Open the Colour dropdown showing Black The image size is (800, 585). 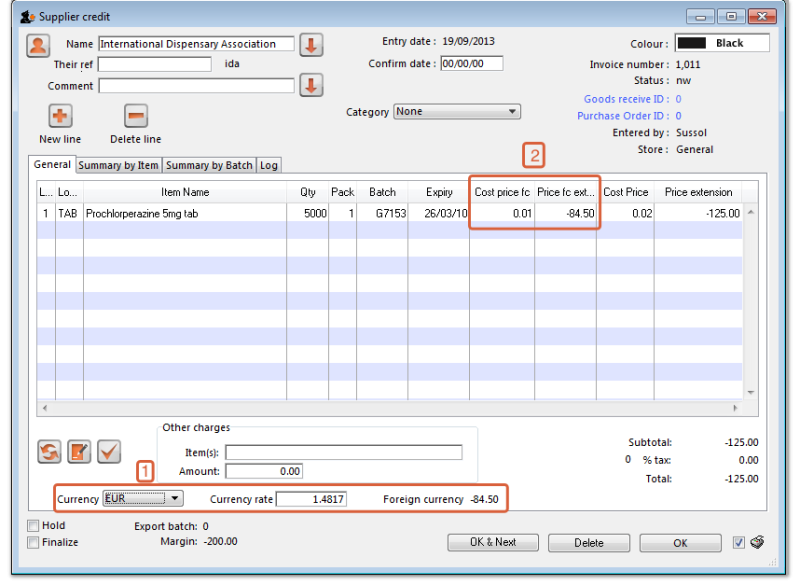tap(722, 44)
